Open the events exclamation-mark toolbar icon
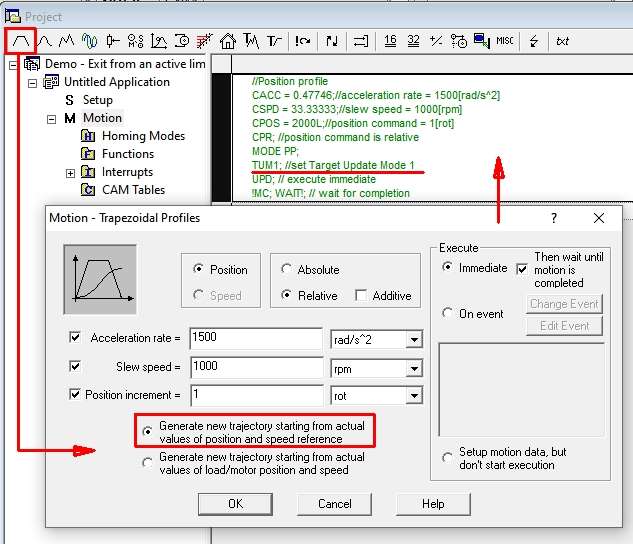Screen dimensions: 633x544 [x=302, y=41]
